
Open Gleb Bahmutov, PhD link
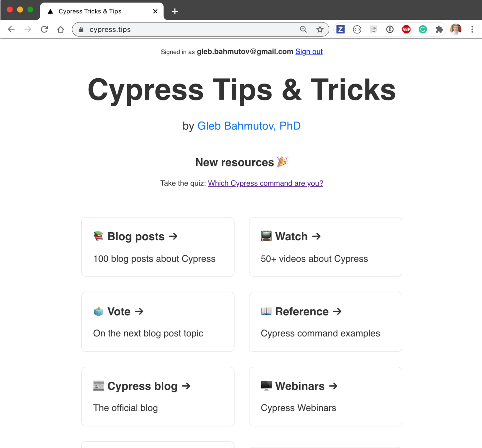pos(249,126)
